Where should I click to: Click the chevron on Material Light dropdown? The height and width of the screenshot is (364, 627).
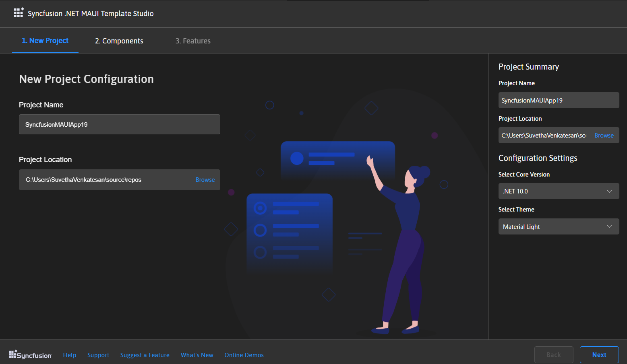point(609,226)
